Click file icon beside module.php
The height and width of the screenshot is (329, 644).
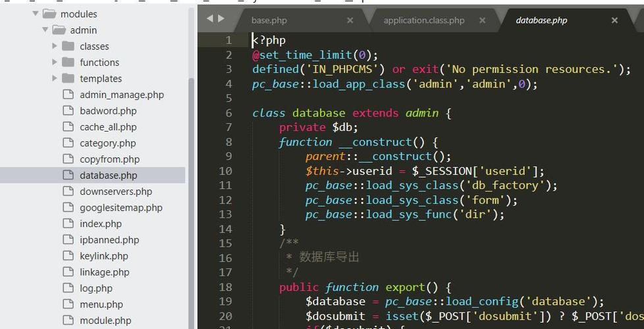click(x=68, y=320)
